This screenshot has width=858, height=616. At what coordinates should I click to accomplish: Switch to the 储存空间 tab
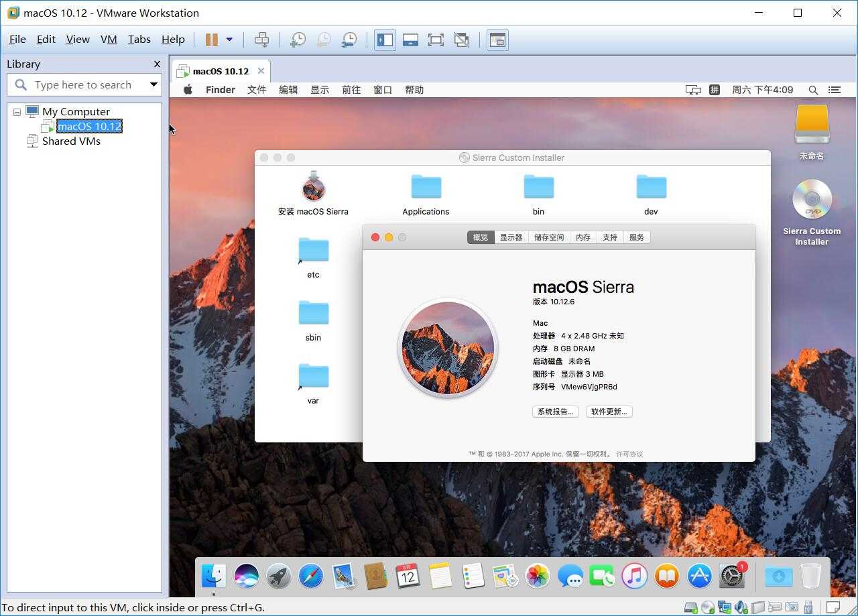[x=549, y=237]
